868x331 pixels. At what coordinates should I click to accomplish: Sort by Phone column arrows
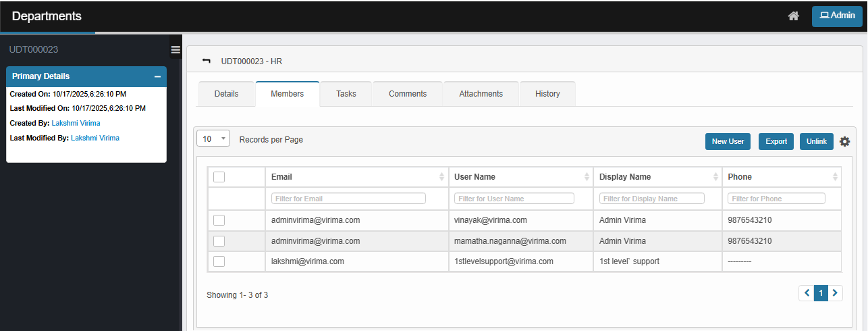[x=835, y=177]
